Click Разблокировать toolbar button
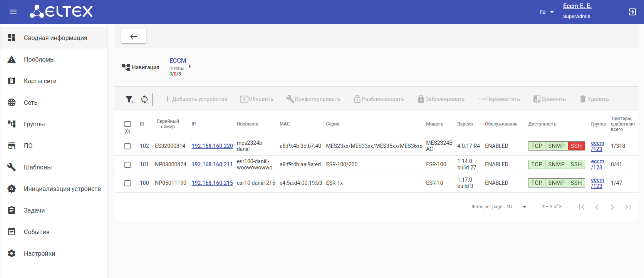Screen dimensions: 644x278 (x=379, y=99)
